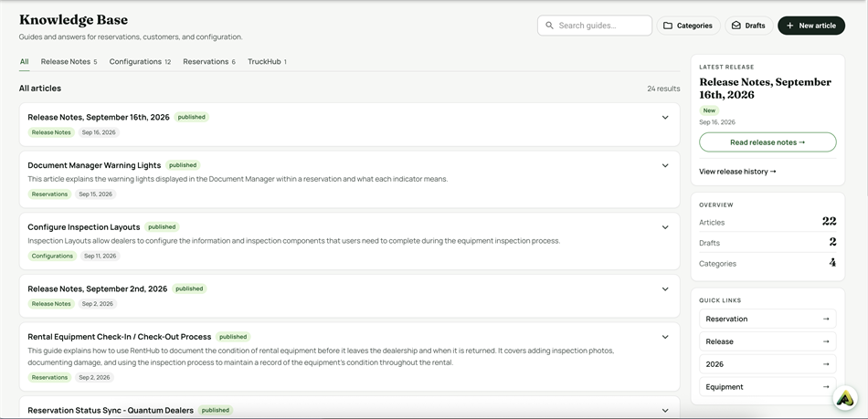Viewport: 868px width, 419px height.
Task: Click Configurations tag under Inspection Layouts article
Action: [52, 256]
